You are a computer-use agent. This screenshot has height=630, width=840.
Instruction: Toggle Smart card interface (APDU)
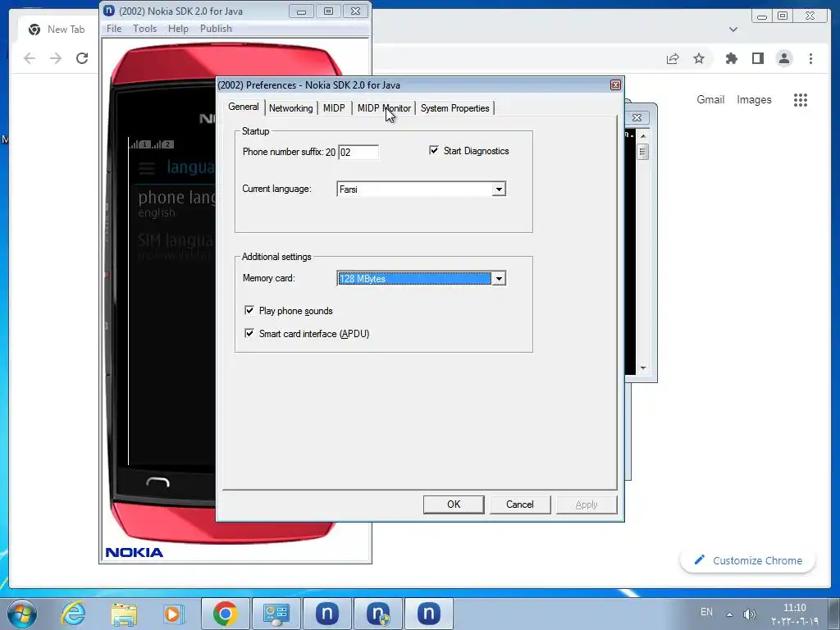pos(249,333)
